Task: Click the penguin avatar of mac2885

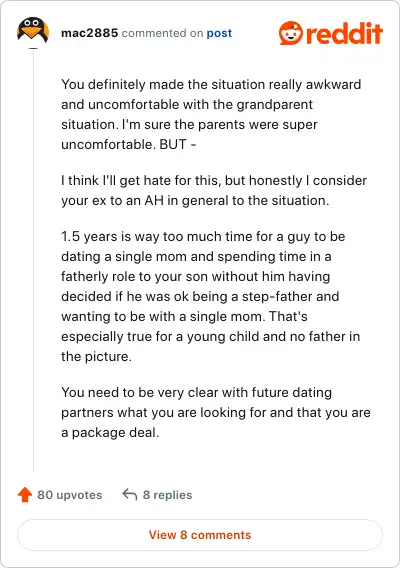Action: [x=33, y=30]
